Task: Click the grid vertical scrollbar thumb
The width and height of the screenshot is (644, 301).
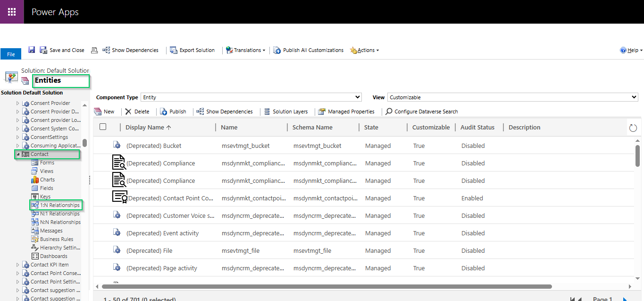Action: (x=637, y=155)
